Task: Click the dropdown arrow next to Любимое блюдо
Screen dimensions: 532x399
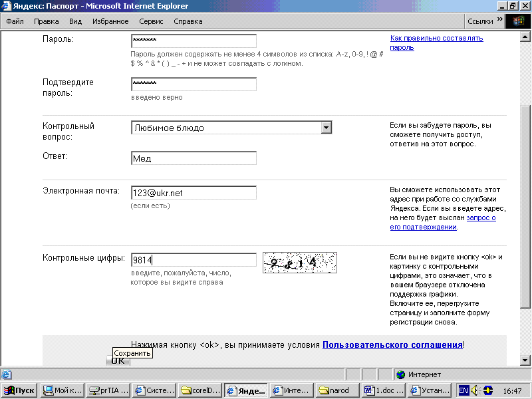Action: click(x=326, y=128)
